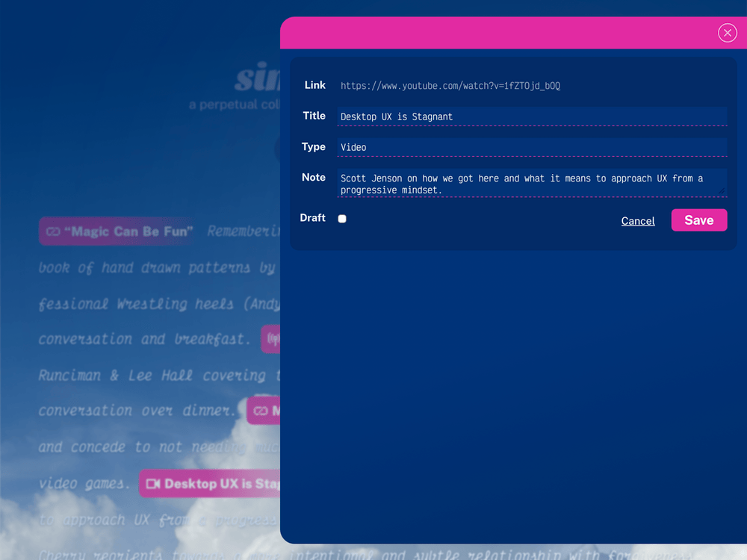Click the Cancel link
747x560 pixels.
coord(638,220)
